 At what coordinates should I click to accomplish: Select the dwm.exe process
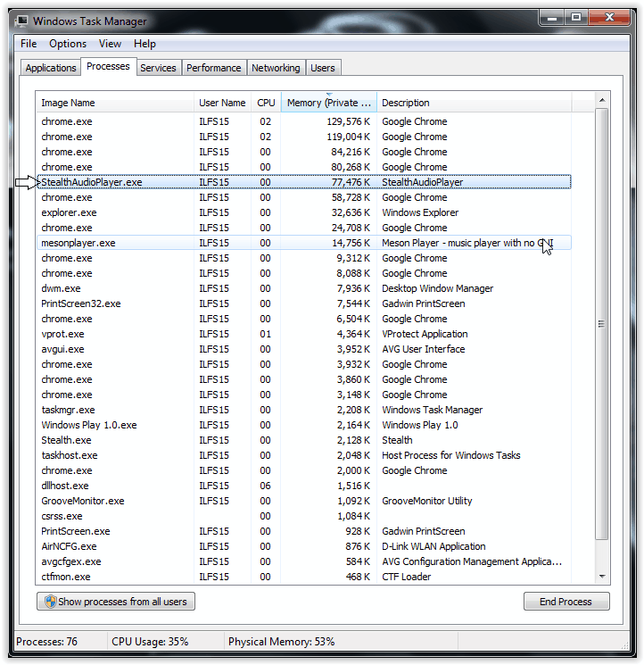[304, 288]
